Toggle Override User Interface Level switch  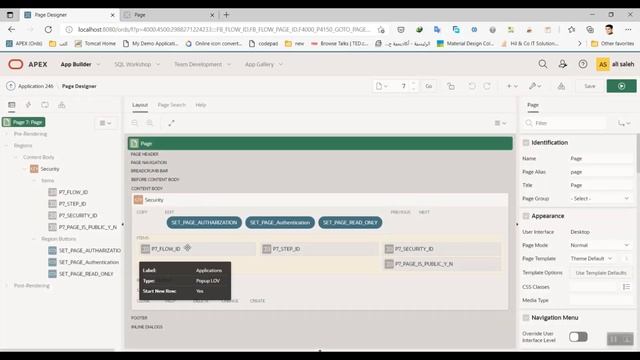click(578, 337)
